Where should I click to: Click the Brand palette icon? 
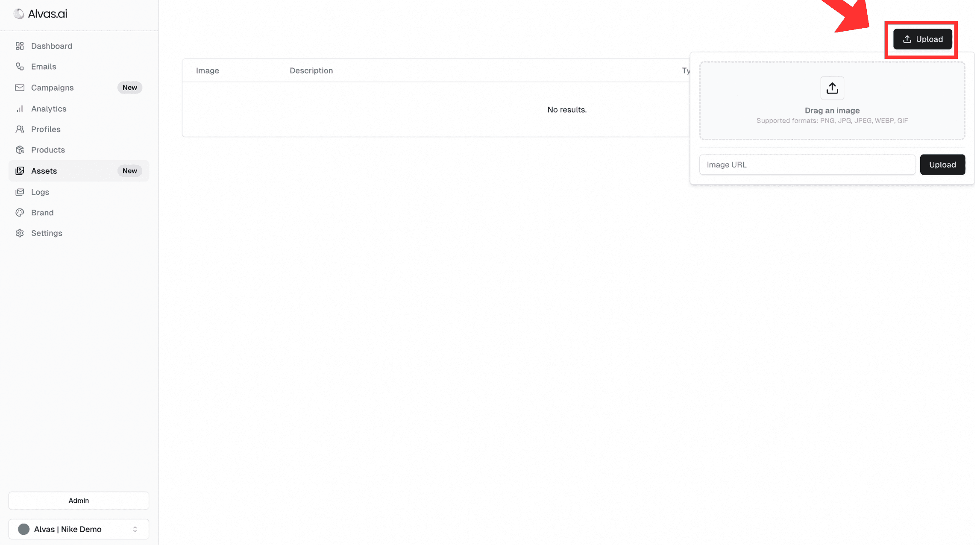coord(20,213)
